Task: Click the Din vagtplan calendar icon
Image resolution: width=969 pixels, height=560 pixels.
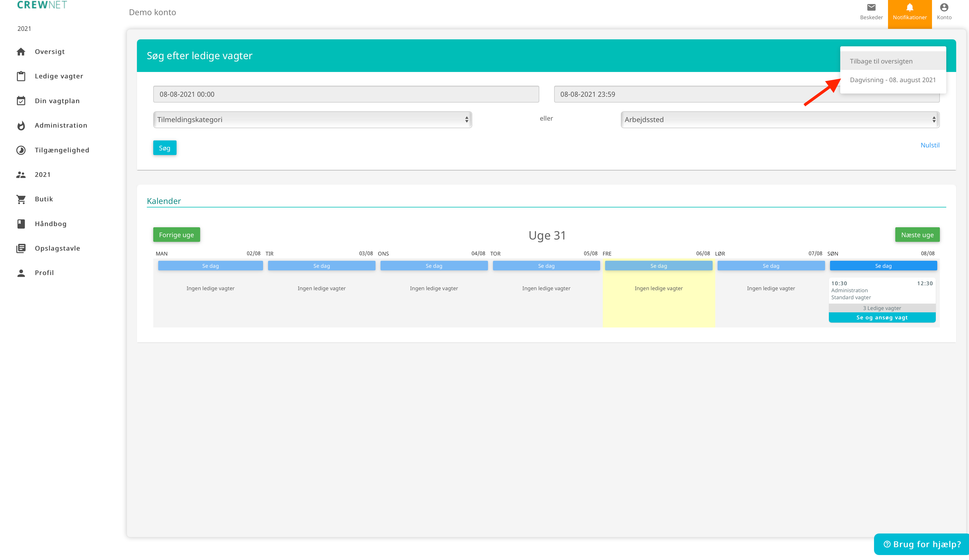Action: click(21, 101)
